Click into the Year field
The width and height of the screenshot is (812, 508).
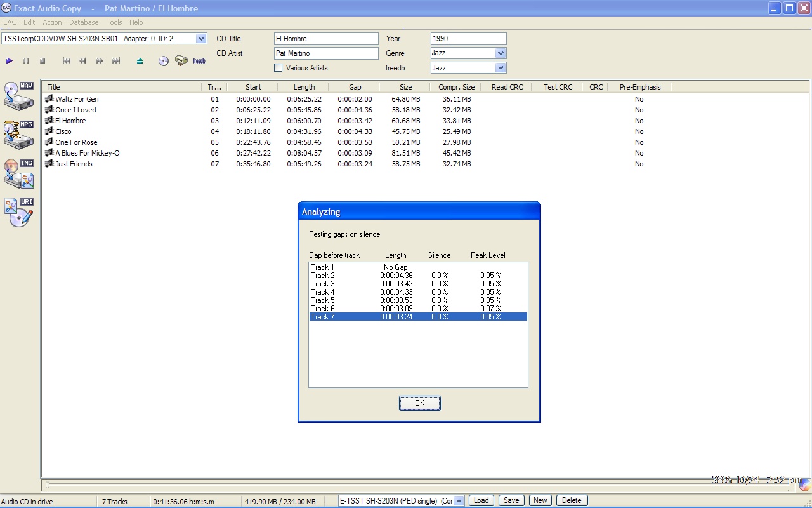(x=469, y=39)
